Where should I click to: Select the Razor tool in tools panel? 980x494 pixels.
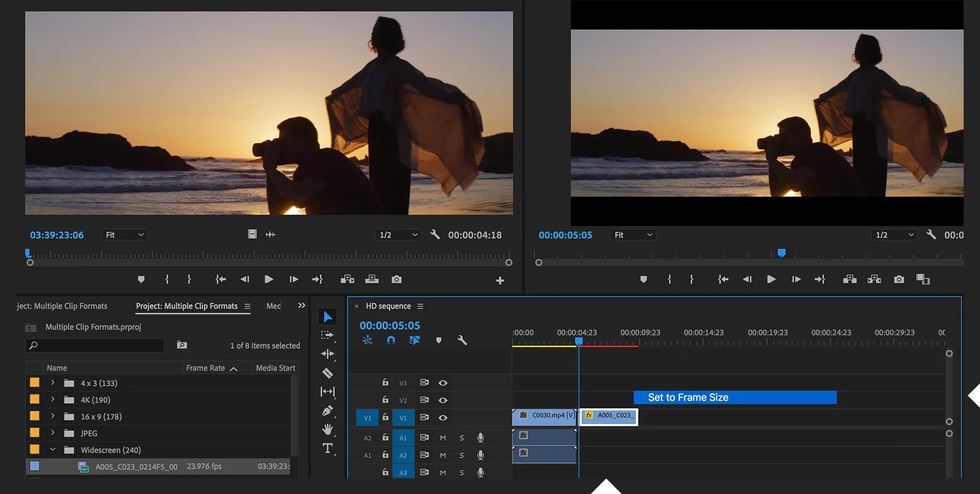(327, 373)
